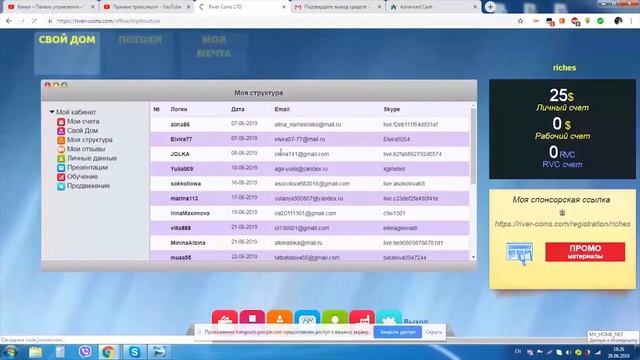The height and width of the screenshot is (360, 640).
Task: Open Мои отзывы sidebar icon
Action: (61, 149)
